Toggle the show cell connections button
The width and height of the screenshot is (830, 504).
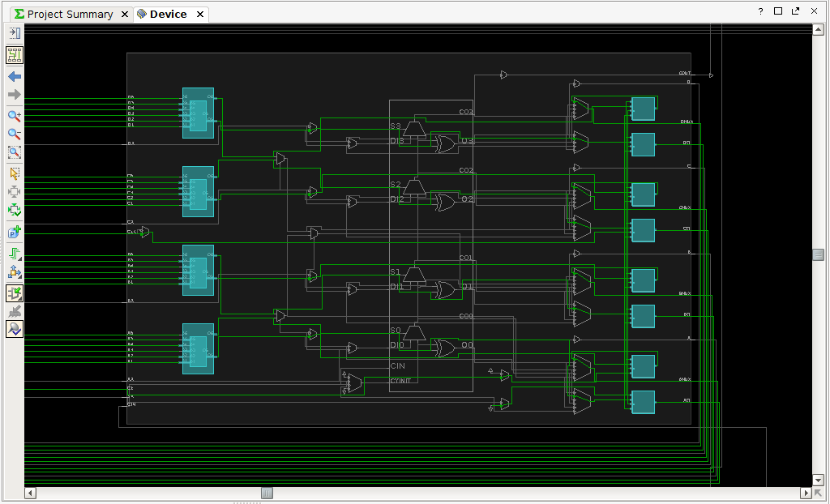point(15,293)
